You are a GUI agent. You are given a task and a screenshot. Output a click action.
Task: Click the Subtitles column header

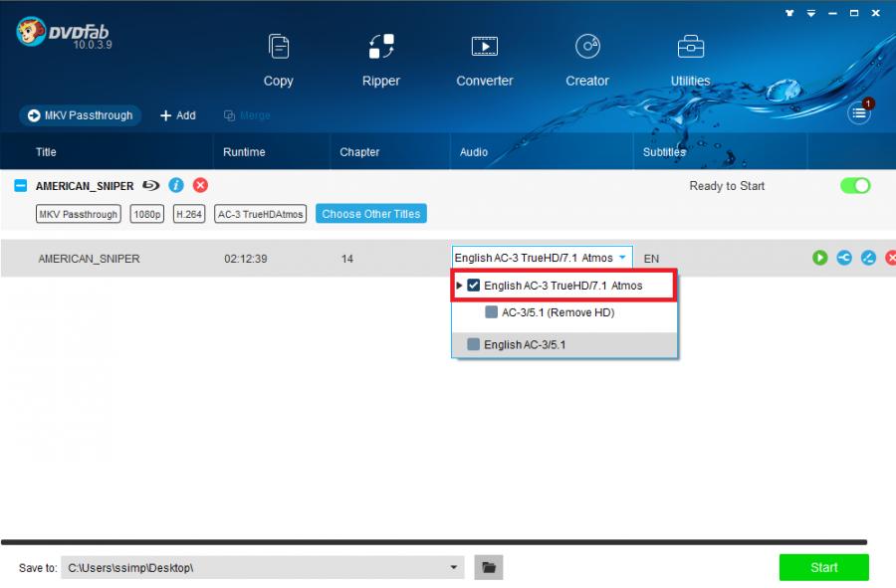click(664, 152)
